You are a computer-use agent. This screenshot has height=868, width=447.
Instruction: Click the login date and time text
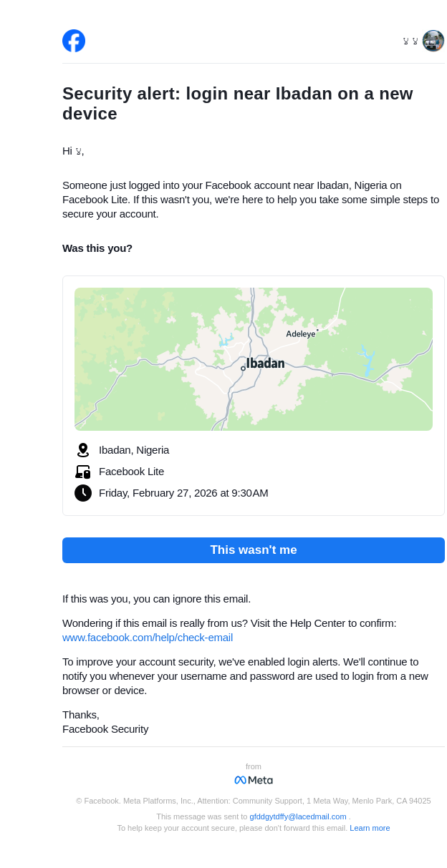click(x=183, y=493)
